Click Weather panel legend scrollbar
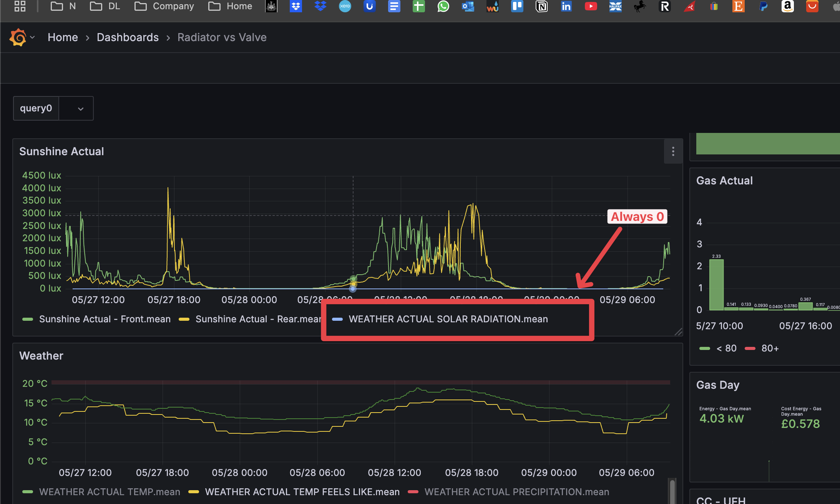840x504 pixels. pos(672,491)
